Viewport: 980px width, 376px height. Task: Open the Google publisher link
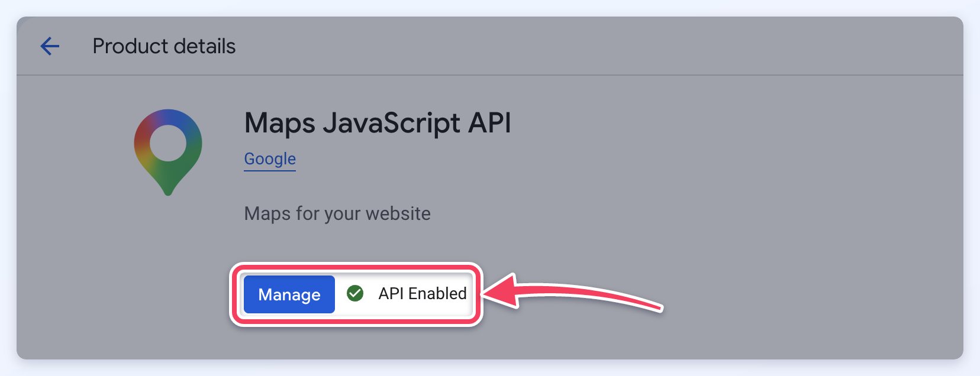(270, 159)
